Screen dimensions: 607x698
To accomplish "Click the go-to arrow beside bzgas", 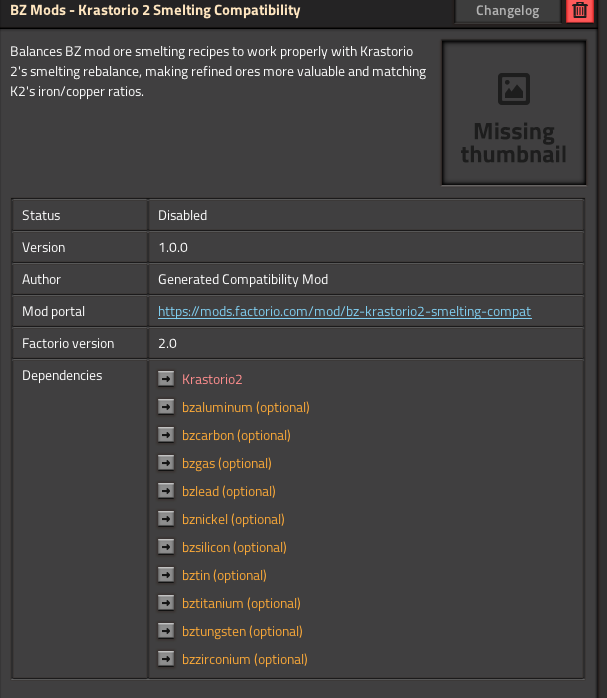I will [166, 463].
